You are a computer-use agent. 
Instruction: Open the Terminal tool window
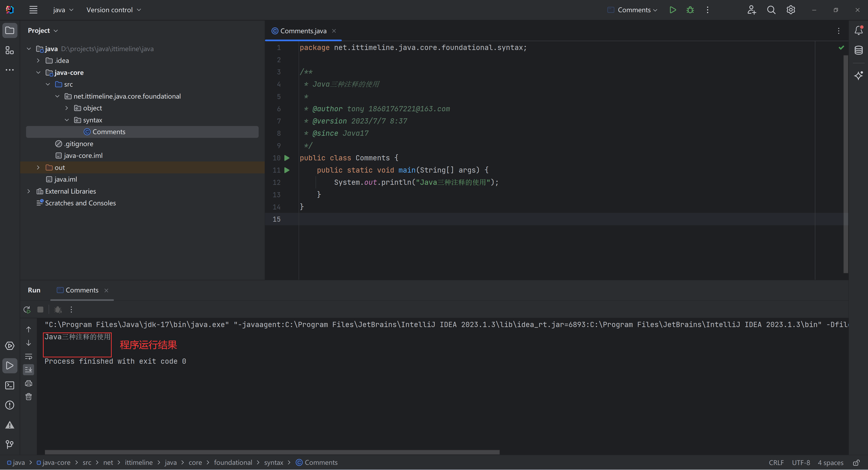tap(10, 385)
